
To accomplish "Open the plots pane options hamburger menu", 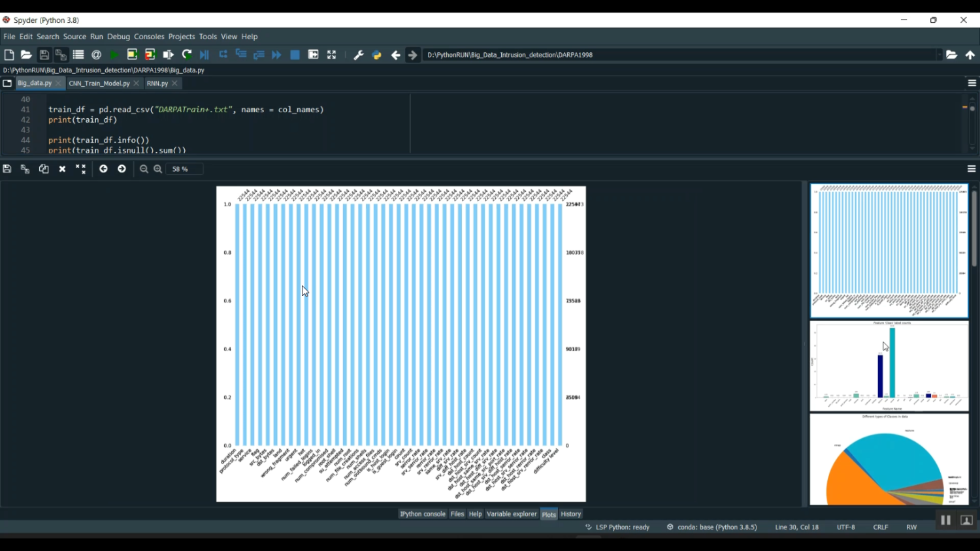I will point(972,169).
